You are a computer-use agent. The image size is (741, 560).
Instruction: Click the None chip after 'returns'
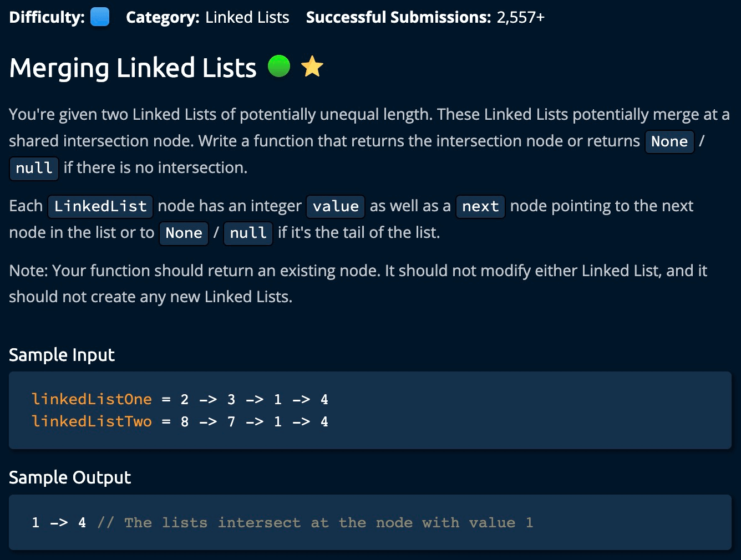click(x=669, y=141)
